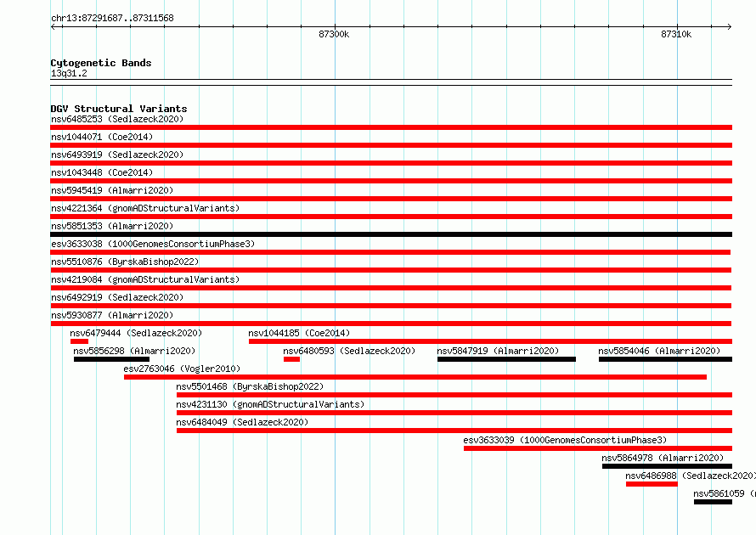756x535 pixels.
Task: Click the red bar of esv2763046 (Vogler2010)
Action: (x=415, y=377)
